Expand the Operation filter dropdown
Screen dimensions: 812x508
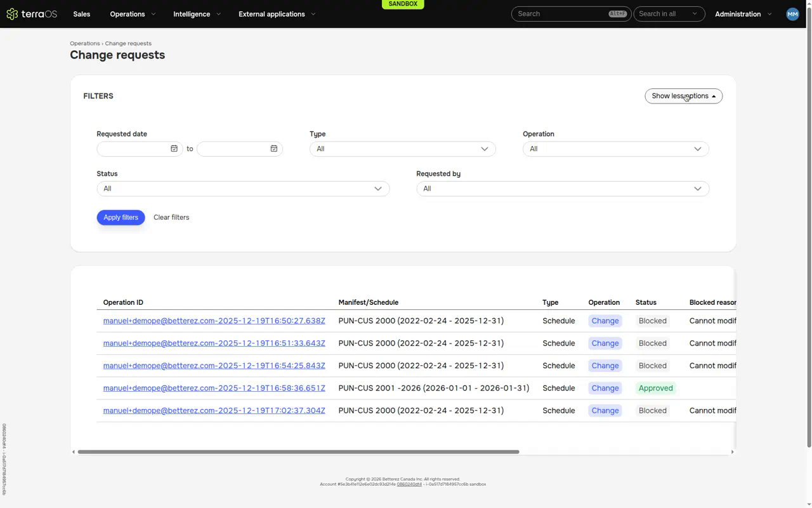[615, 149]
